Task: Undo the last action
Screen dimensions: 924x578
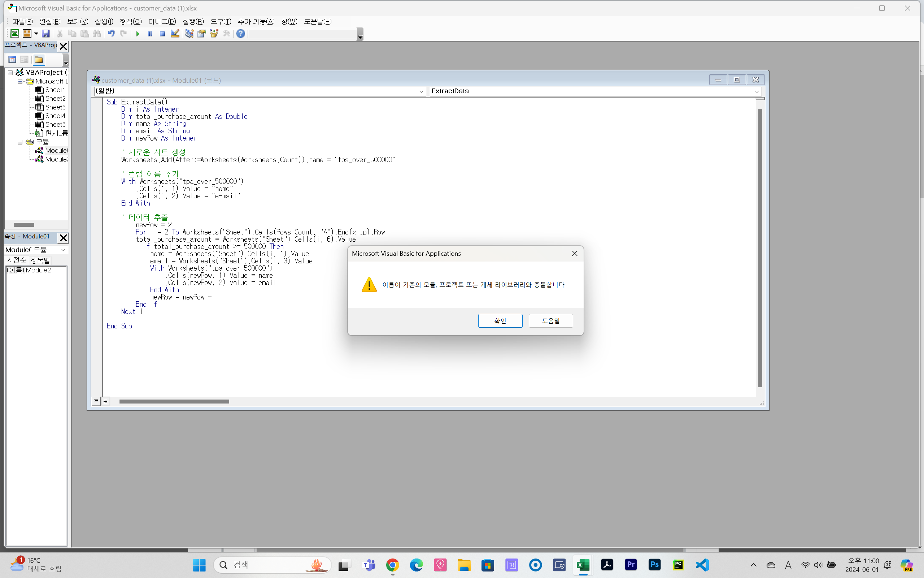Action: coord(111,34)
